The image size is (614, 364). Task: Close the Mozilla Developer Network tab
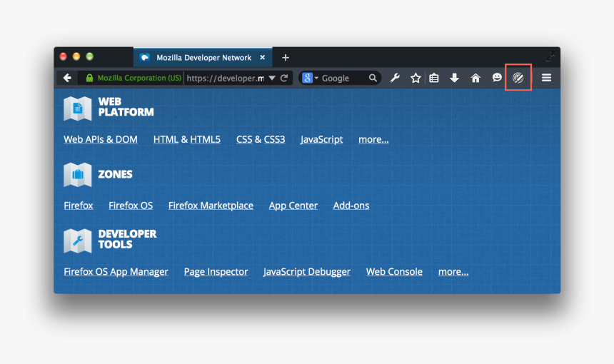(x=262, y=58)
